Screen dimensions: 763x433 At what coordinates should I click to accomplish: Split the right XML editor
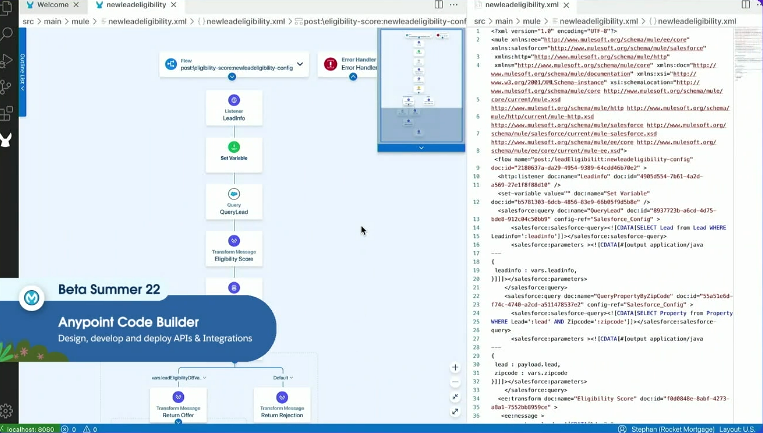point(746,5)
